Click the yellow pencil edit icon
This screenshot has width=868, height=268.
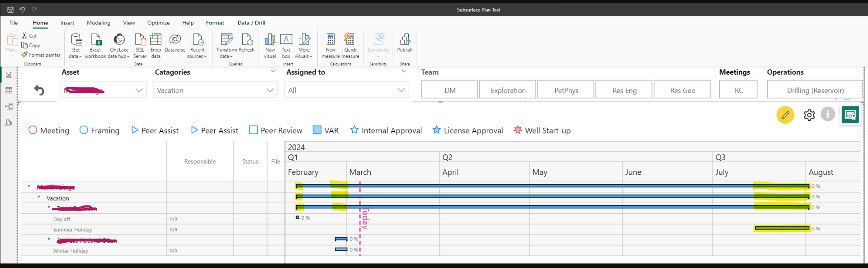[785, 115]
